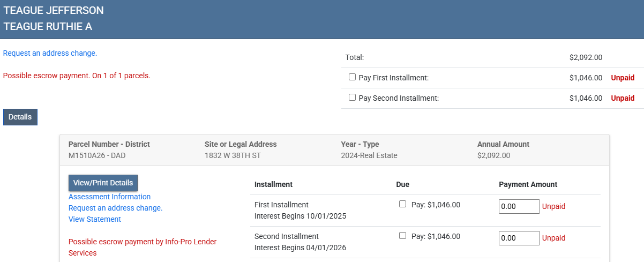Tick the First Installment Pay: $1,046.00 checkbox
644x262 pixels.
[x=402, y=204]
